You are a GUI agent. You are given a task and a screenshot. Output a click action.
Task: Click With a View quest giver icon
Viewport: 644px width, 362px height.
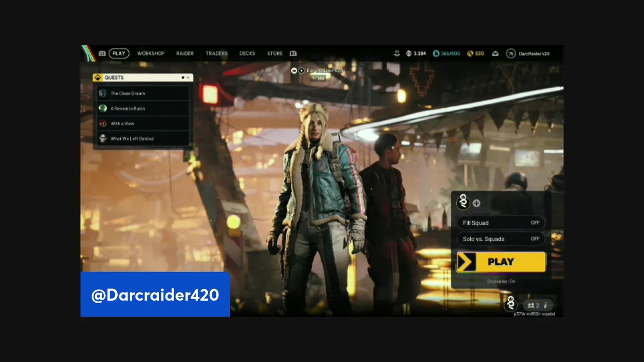(x=103, y=123)
